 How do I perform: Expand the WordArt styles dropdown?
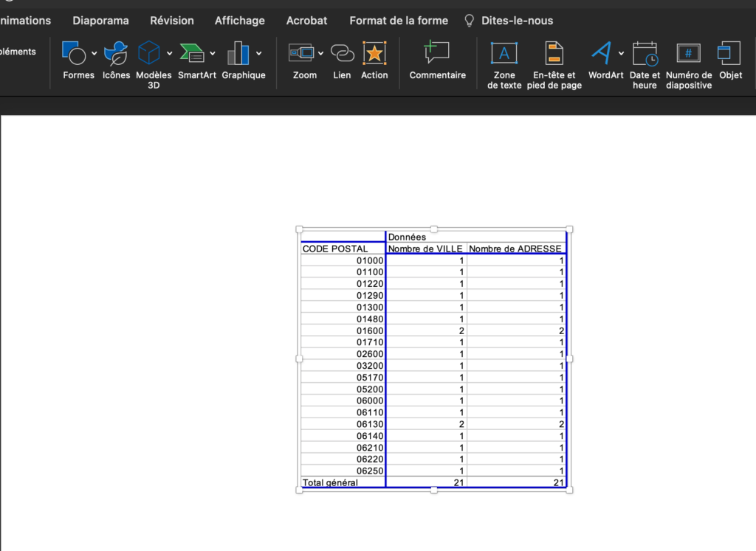point(621,54)
